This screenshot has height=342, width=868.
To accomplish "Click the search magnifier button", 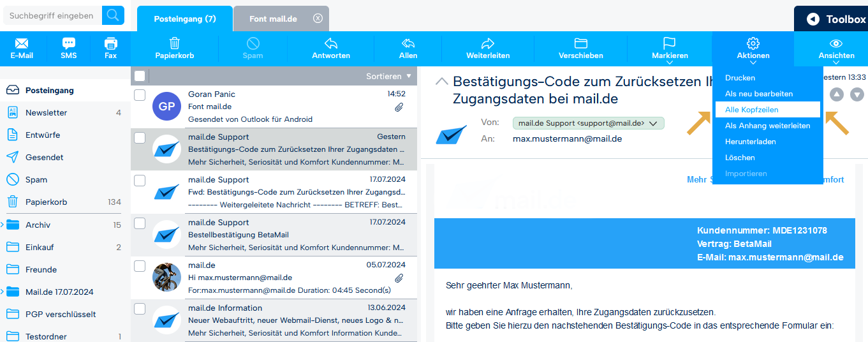I will click(x=113, y=15).
